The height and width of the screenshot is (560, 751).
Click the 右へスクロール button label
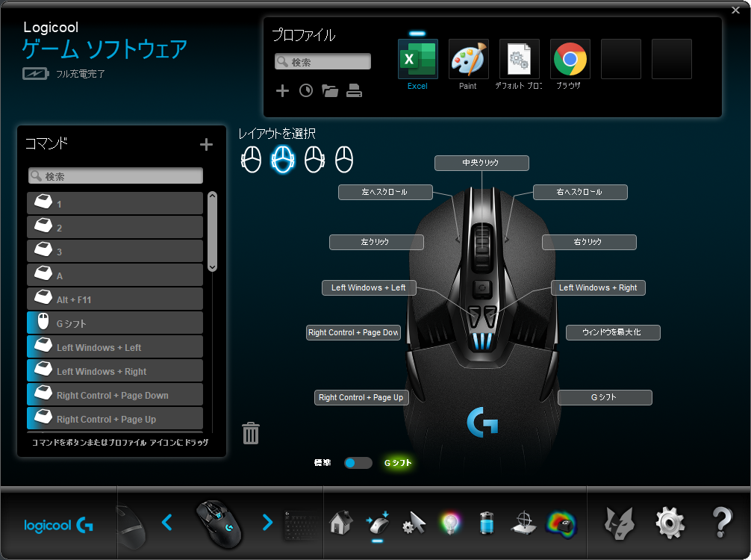click(580, 192)
